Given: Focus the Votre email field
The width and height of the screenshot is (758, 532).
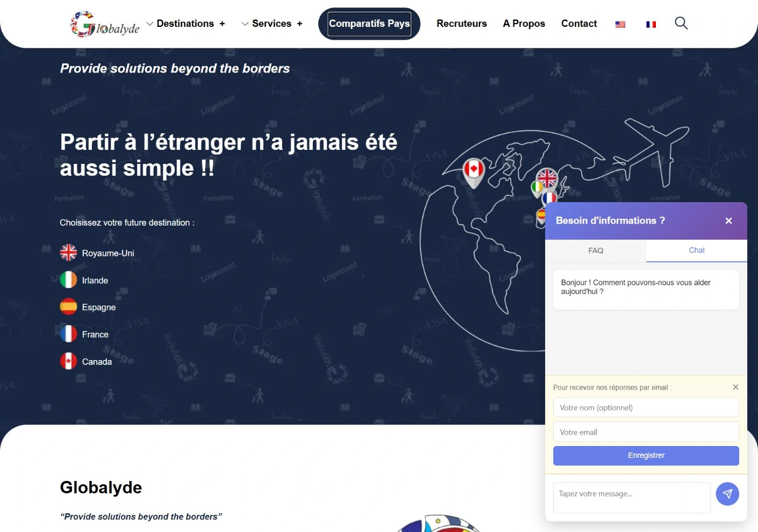Looking at the screenshot, I should click(x=646, y=432).
